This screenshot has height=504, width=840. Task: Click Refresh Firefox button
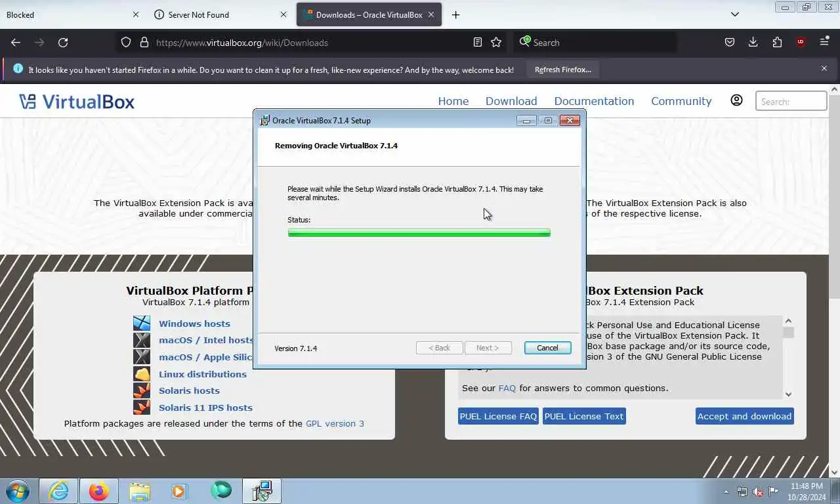coord(562,69)
